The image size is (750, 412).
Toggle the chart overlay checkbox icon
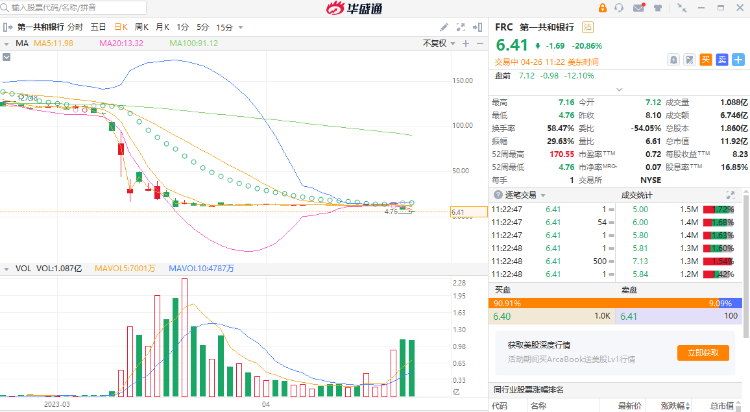point(6,57)
